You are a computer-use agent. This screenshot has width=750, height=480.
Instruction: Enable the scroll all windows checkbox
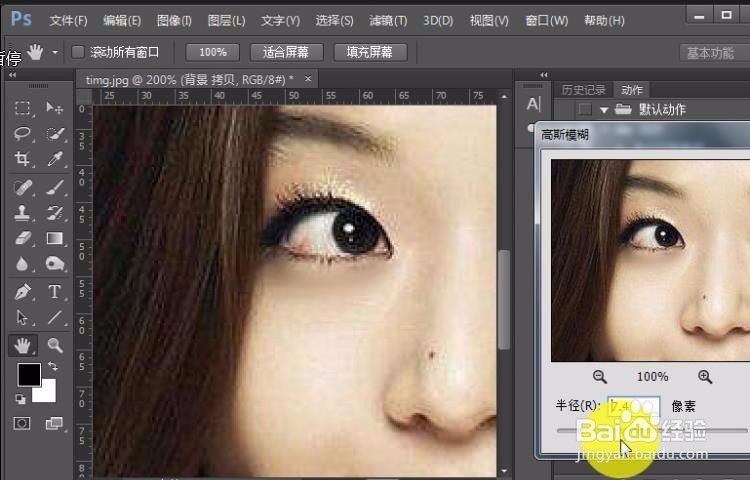(x=77, y=52)
